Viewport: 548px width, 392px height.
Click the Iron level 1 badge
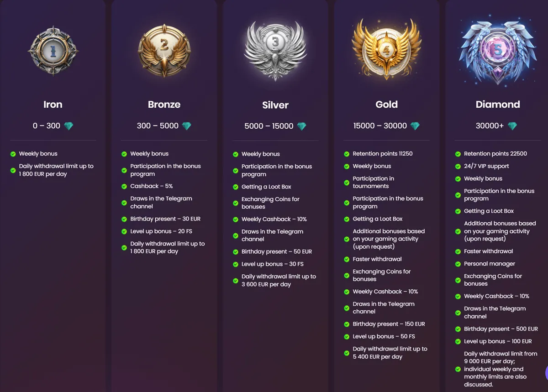pos(53,51)
